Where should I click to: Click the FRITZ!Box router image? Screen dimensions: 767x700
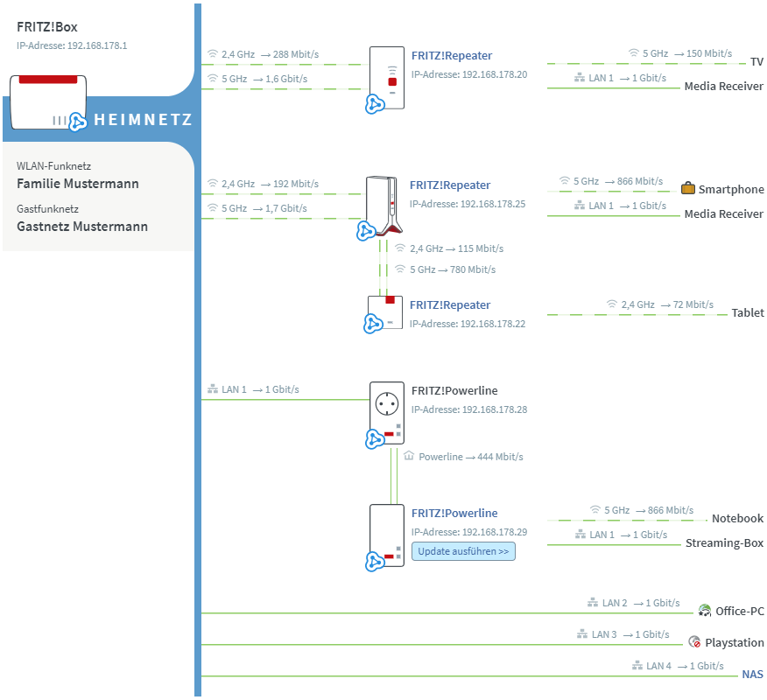[x=48, y=102]
